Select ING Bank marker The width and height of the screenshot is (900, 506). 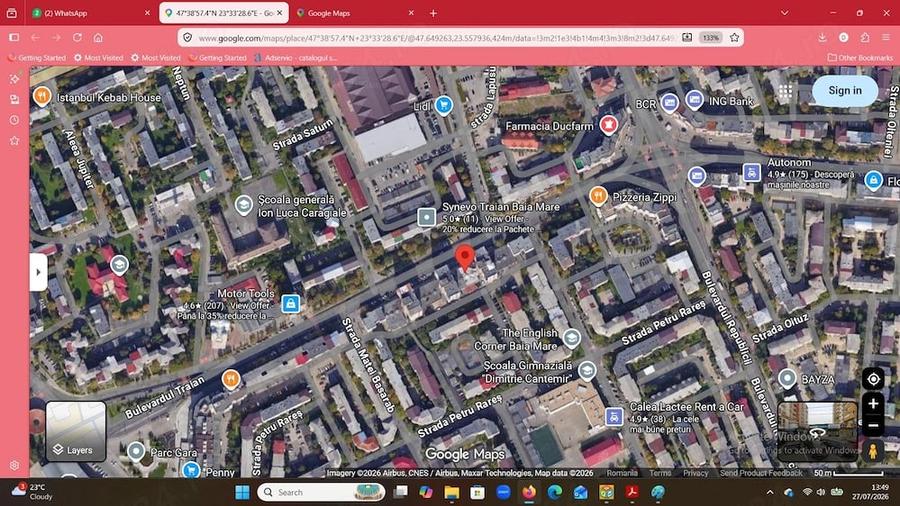point(694,100)
